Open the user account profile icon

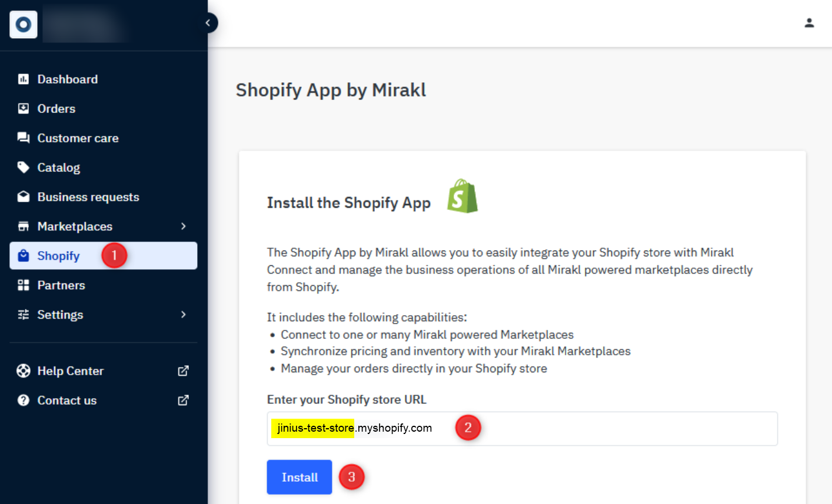pos(809,23)
